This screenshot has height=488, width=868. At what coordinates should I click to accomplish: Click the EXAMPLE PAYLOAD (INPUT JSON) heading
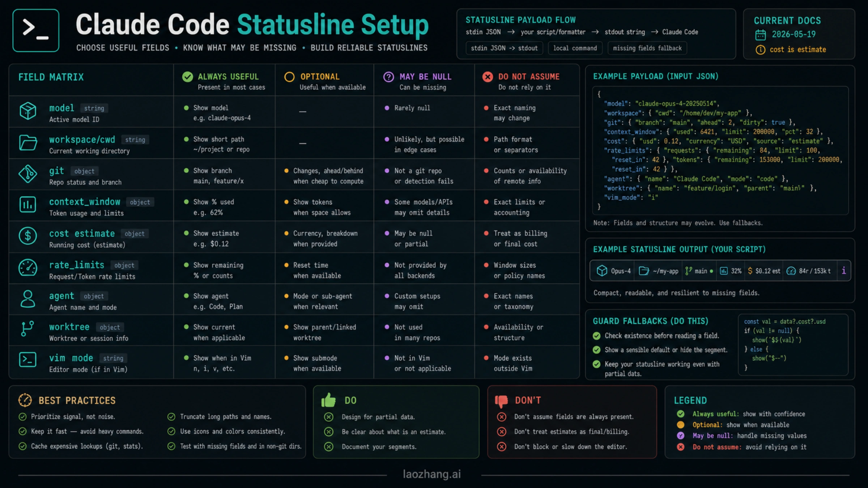pyautogui.click(x=655, y=76)
